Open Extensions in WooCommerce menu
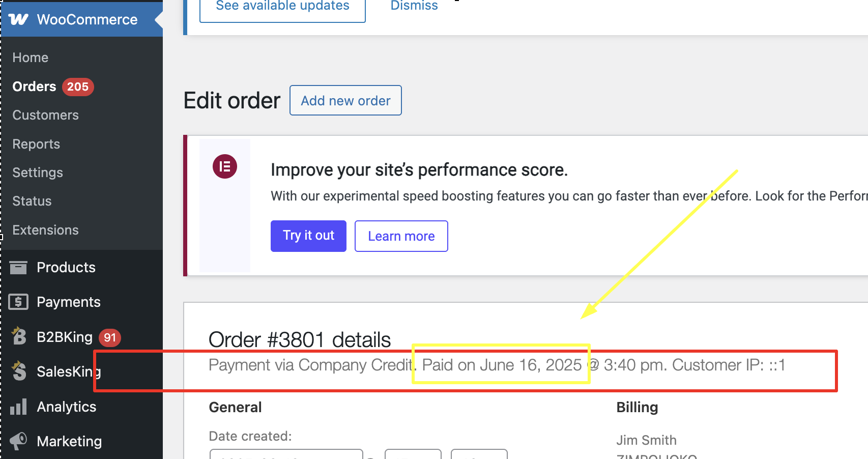Screen dimensions: 868x459 point(46,230)
